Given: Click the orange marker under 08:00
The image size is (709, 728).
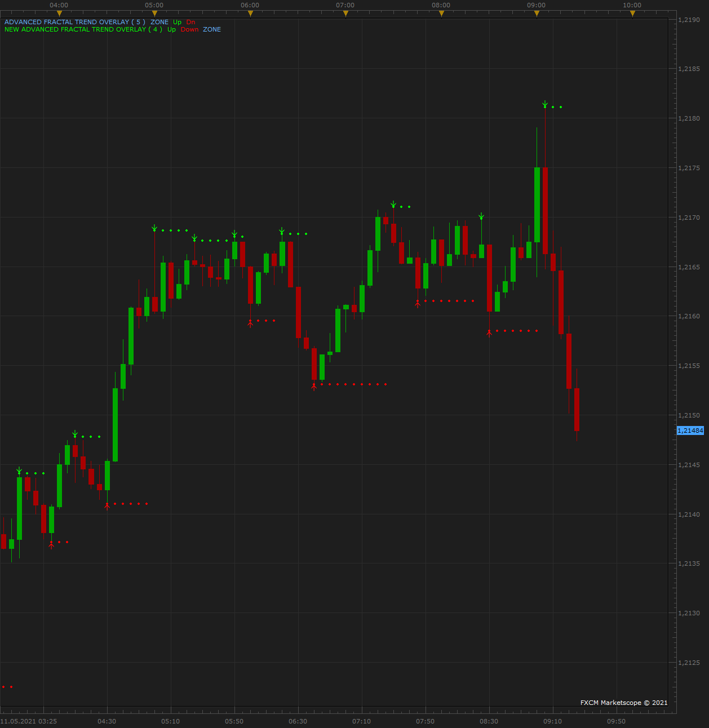Looking at the screenshot, I should 441,14.
